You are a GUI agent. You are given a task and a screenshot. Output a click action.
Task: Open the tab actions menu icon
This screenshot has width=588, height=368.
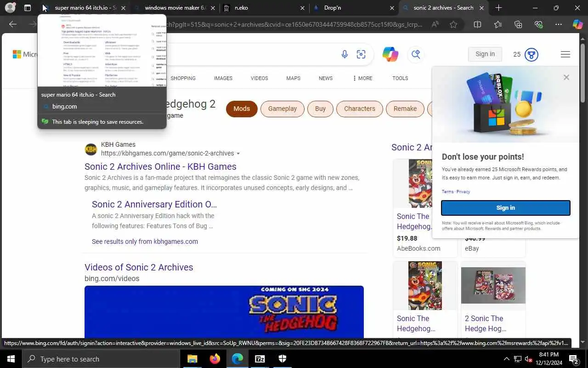point(28,8)
